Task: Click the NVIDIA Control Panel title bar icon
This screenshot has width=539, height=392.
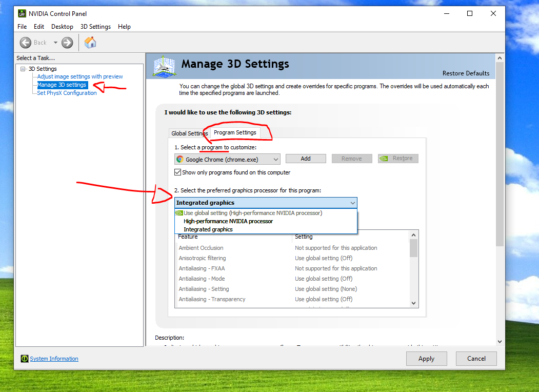Action: click(x=22, y=14)
